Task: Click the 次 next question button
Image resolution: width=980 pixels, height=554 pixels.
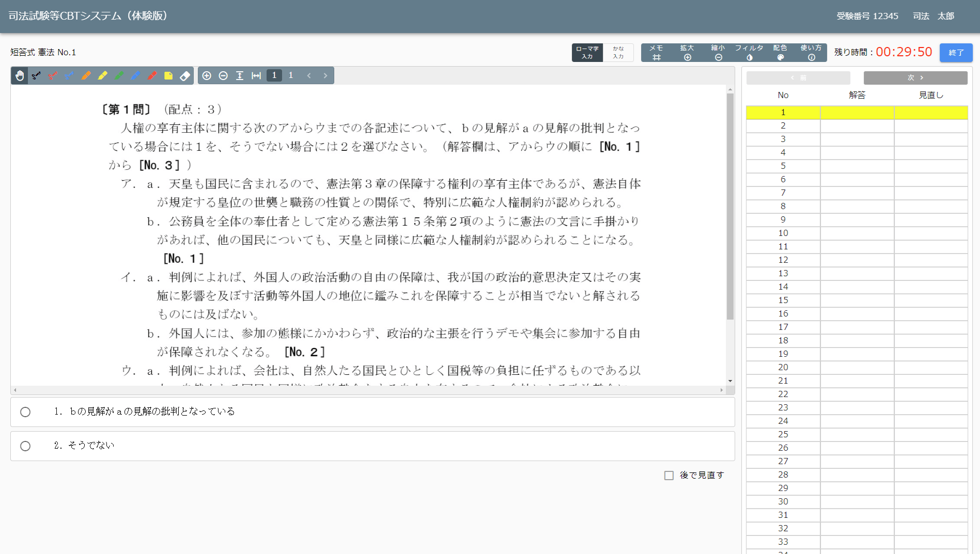Action: 915,78
